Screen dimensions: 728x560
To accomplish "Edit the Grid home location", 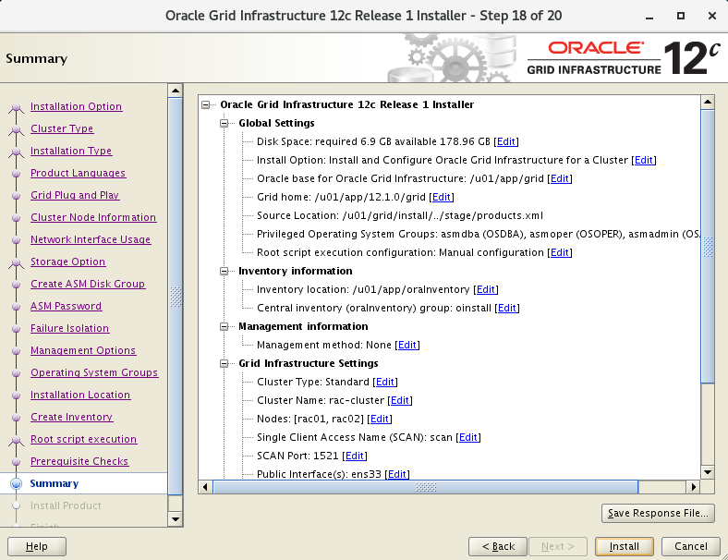I will 442,197.
